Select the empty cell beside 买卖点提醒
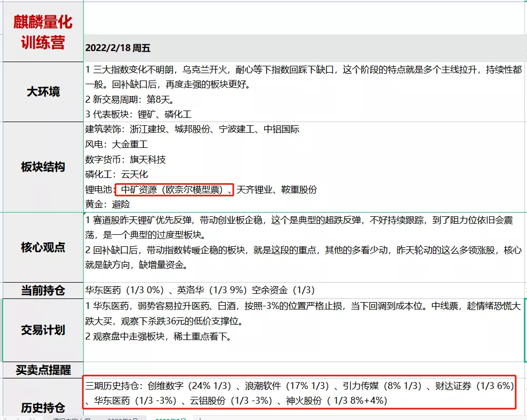Screen dimensions: 527x420 click(x=303, y=370)
